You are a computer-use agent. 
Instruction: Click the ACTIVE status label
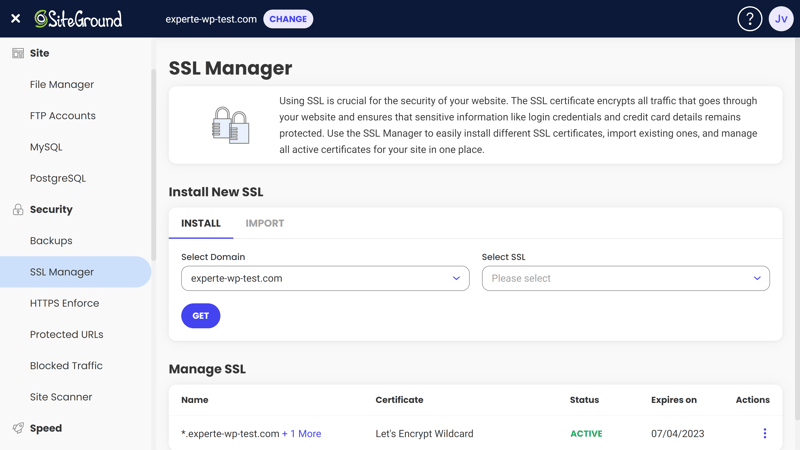coord(586,434)
